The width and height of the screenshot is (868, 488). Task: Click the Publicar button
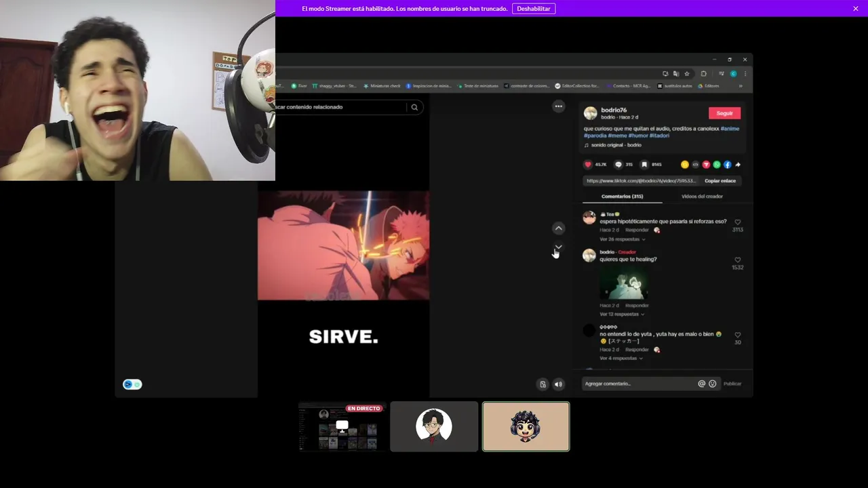tap(732, 384)
